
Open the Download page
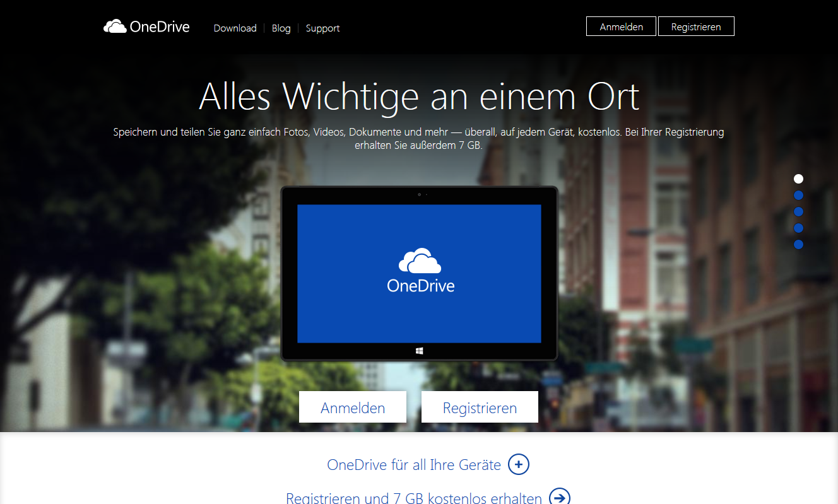click(x=235, y=28)
